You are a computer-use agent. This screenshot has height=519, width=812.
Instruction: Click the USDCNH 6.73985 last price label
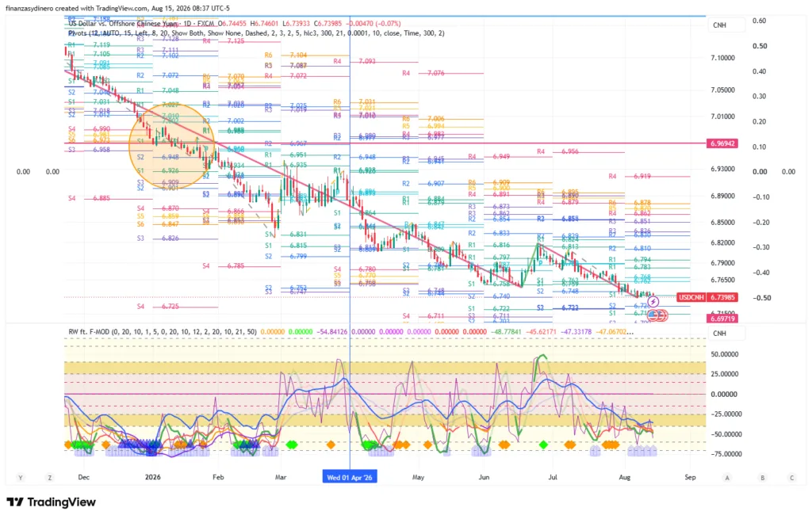pyautogui.click(x=707, y=297)
